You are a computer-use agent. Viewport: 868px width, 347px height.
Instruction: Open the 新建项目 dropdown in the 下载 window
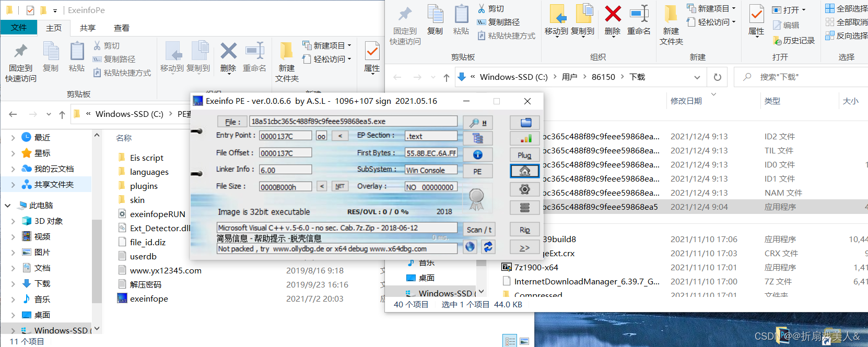click(711, 8)
